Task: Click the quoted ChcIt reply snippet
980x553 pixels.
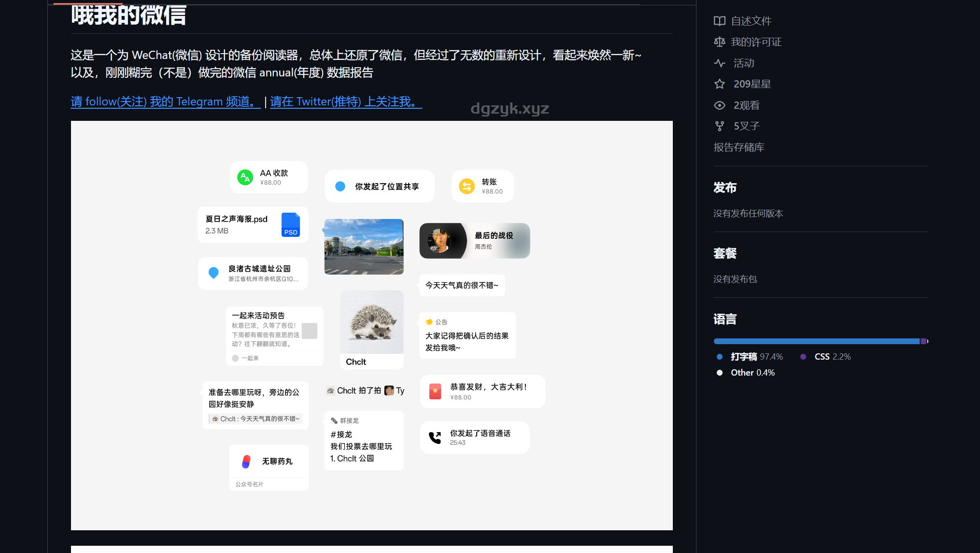Action: click(x=256, y=419)
